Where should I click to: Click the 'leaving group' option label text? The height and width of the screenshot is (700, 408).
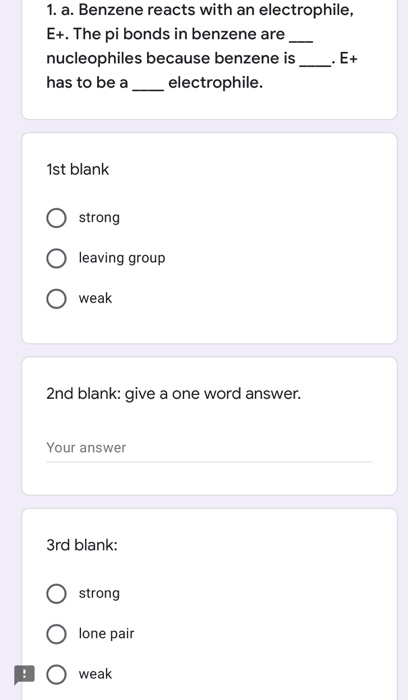[122, 258]
